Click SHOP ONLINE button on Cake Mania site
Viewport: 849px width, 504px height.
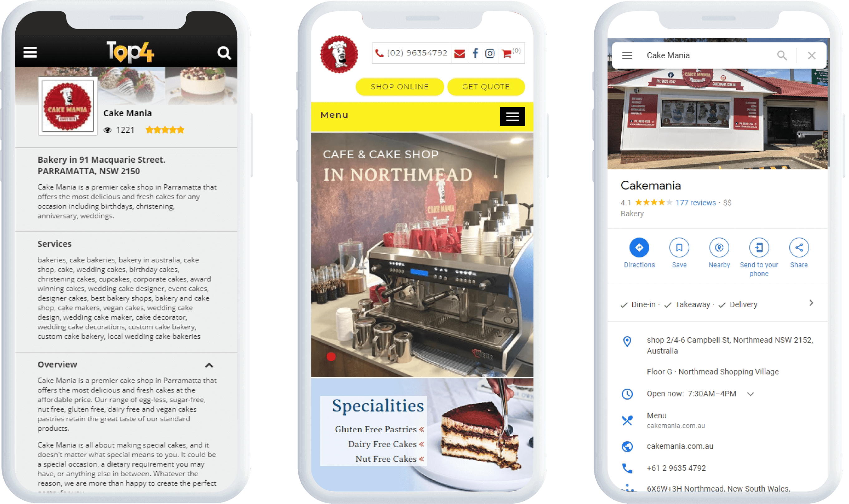(399, 86)
